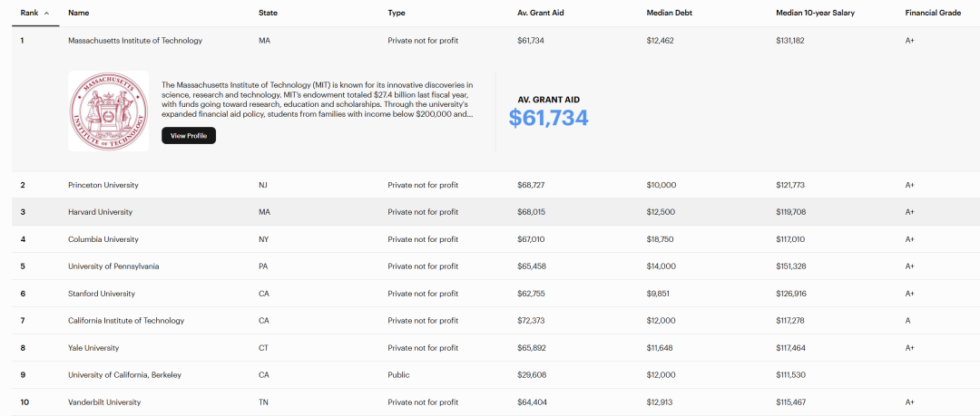Image resolution: width=980 pixels, height=416 pixels.
Task: Click Stanford's $62,755 grant aid cell
Action: coord(531,294)
